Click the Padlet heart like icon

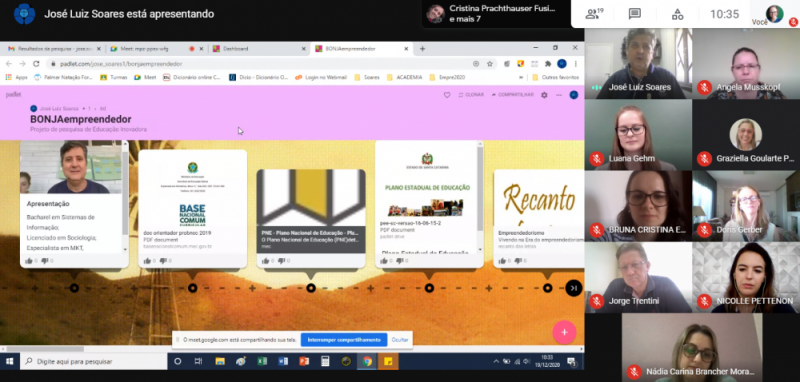pos(447,95)
